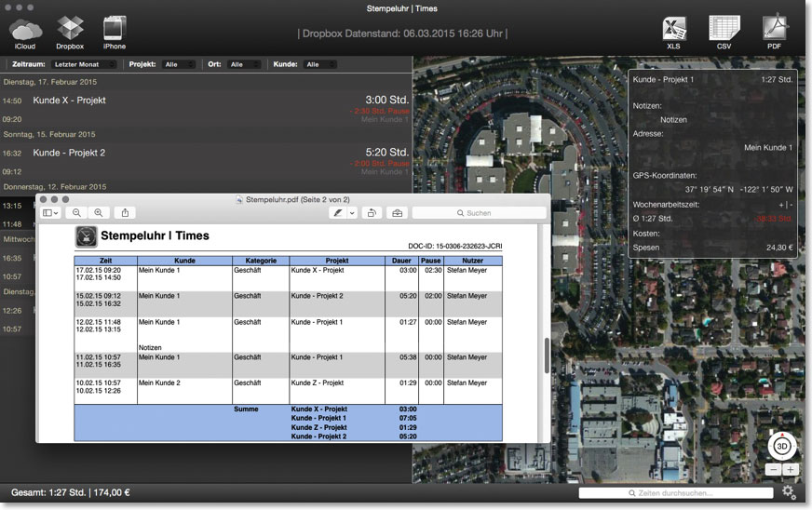Click the Notizen value in info panel
812x510 pixels.
pyautogui.click(x=673, y=120)
